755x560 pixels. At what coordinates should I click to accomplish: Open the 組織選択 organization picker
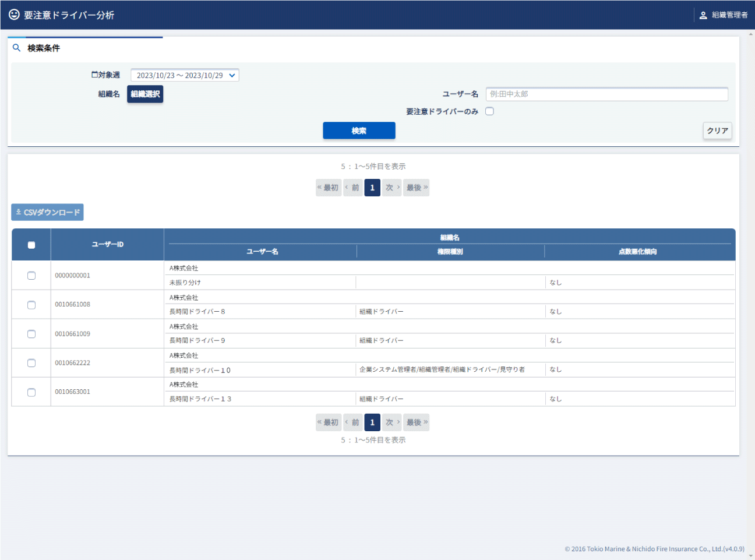(145, 94)
